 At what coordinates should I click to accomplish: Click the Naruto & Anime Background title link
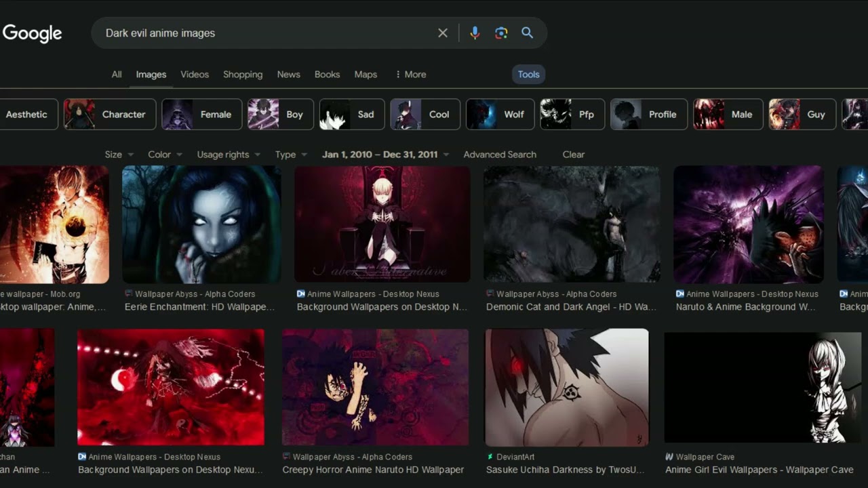(746, 307)
